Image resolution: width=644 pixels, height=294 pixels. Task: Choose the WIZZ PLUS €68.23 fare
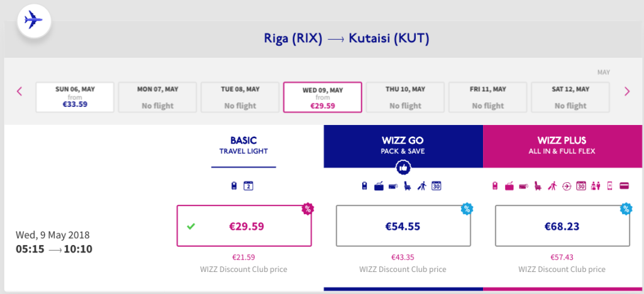click(x=562, y=226)
